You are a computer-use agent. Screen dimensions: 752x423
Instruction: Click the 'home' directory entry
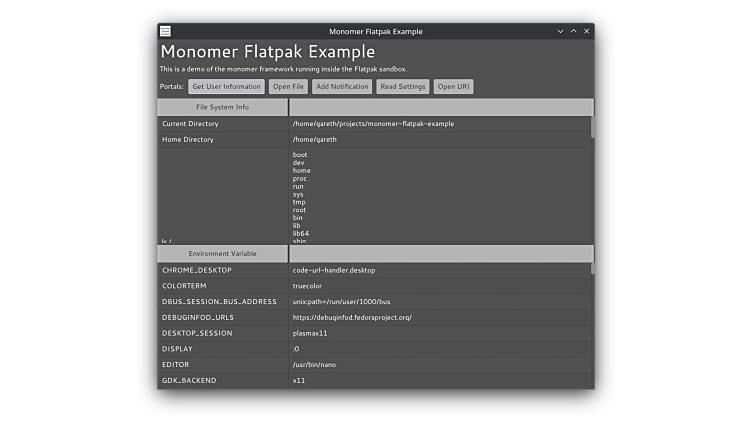click(302, 171)
